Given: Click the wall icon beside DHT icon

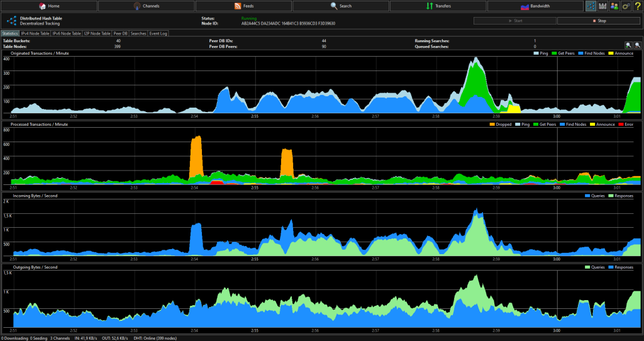Looking at the screenshot, I should pyautogui.click(x=602, y=6).
